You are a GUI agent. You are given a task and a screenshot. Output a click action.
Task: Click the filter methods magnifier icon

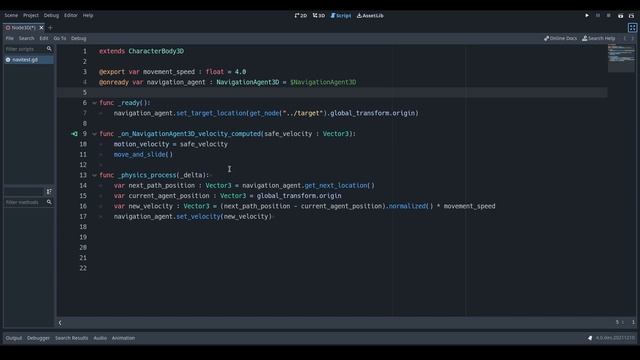pos(49,202)
